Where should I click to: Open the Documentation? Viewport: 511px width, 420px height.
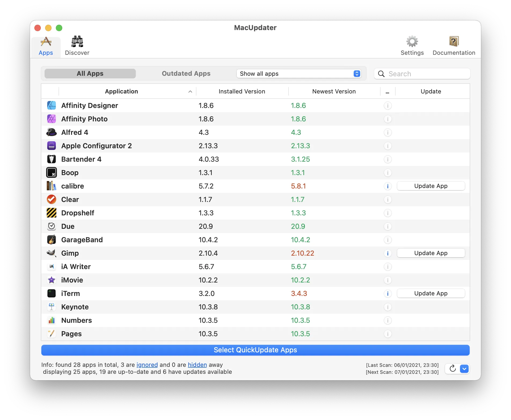454,45
